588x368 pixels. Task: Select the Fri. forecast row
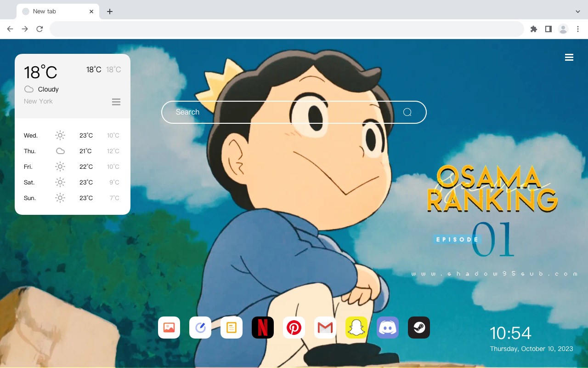72,167
